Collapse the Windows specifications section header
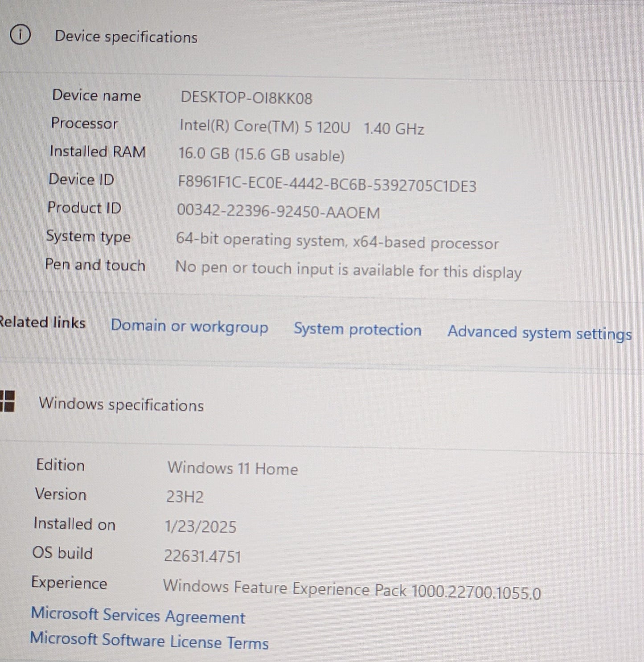This screenshot has height=662, width=644. point(121,405)
